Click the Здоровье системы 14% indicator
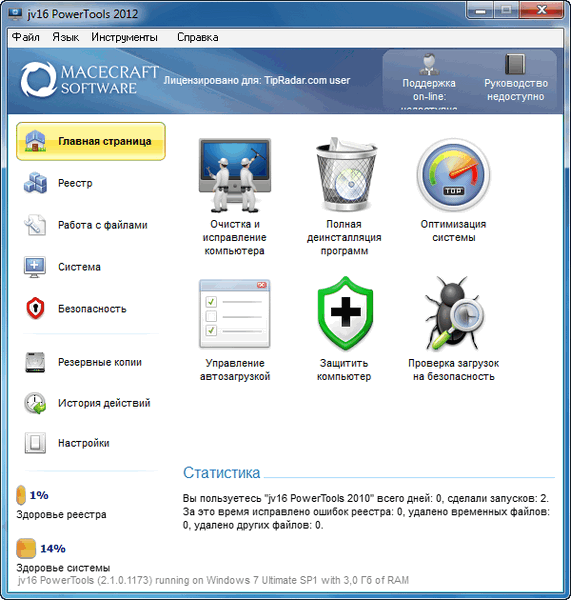 [41, 548]
